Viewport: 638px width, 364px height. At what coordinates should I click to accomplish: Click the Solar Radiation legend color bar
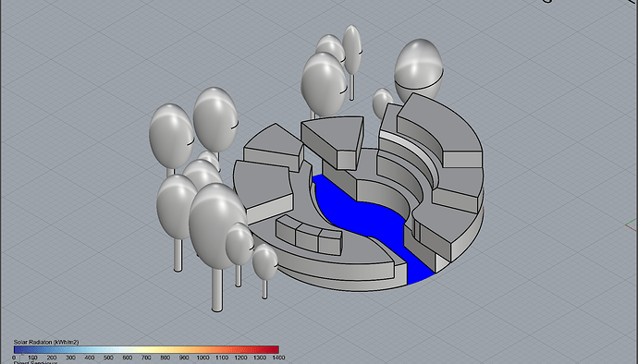pyautogui.click(x=146, y=349)
